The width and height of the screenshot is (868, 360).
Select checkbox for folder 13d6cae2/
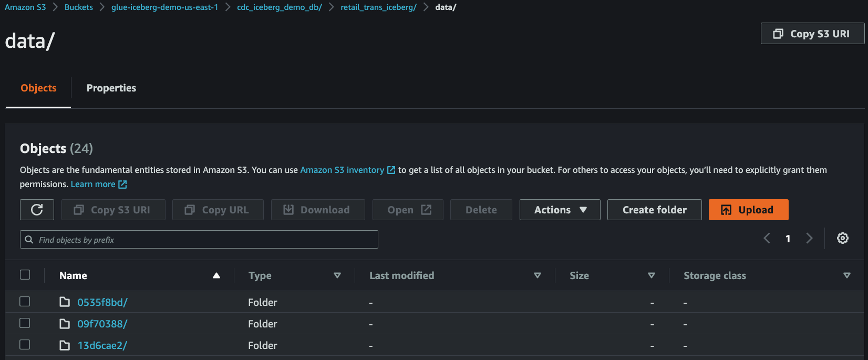point(25,344)
